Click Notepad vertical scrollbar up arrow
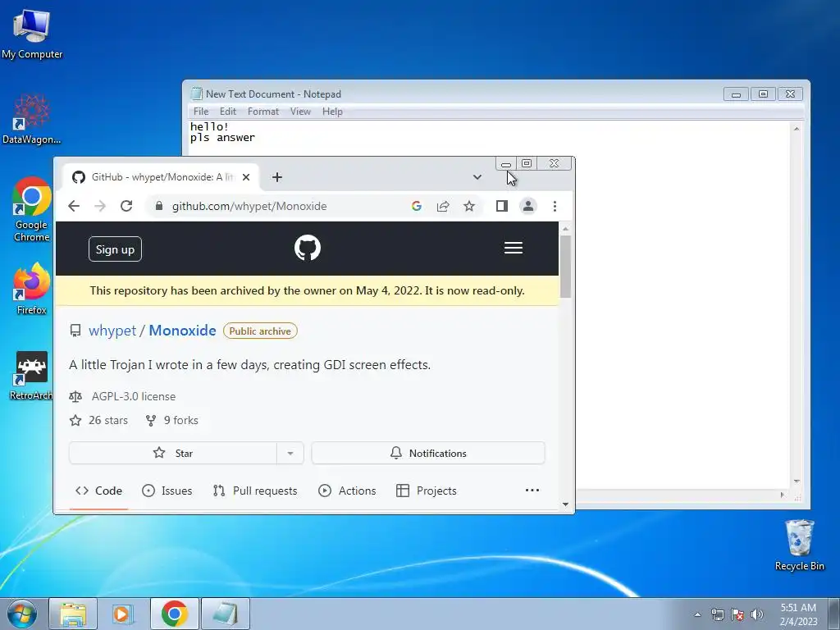Image resolution: width=840 pixels, height=630 pixels. click(797, 129)
